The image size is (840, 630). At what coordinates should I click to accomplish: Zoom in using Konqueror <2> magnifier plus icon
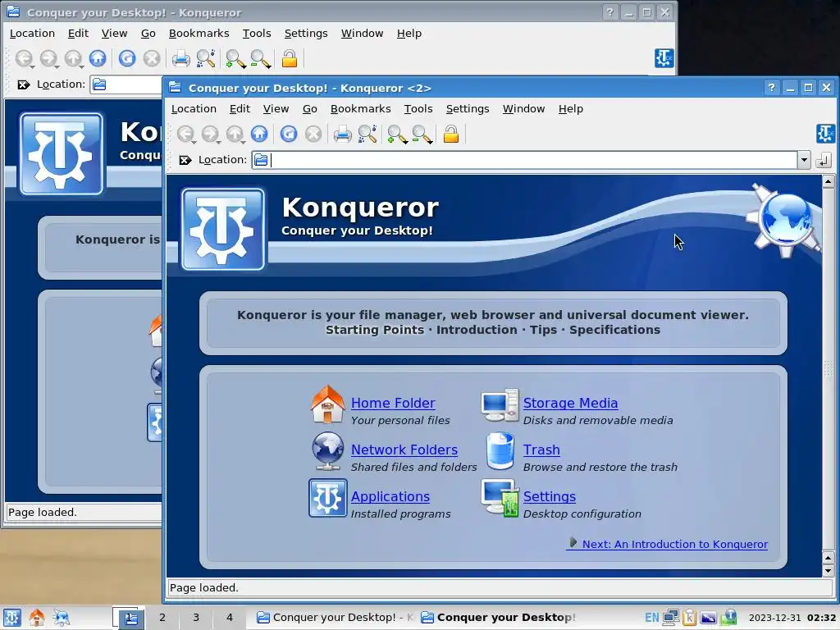pos(398,135)
